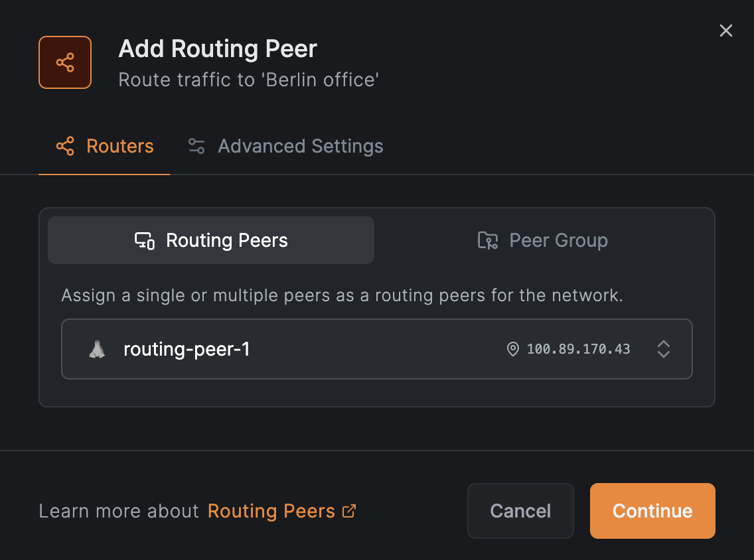The image size is (754, 560).
Task: Select the Linux penguin icon beside routing-peer-1
Action: [97, 349]
